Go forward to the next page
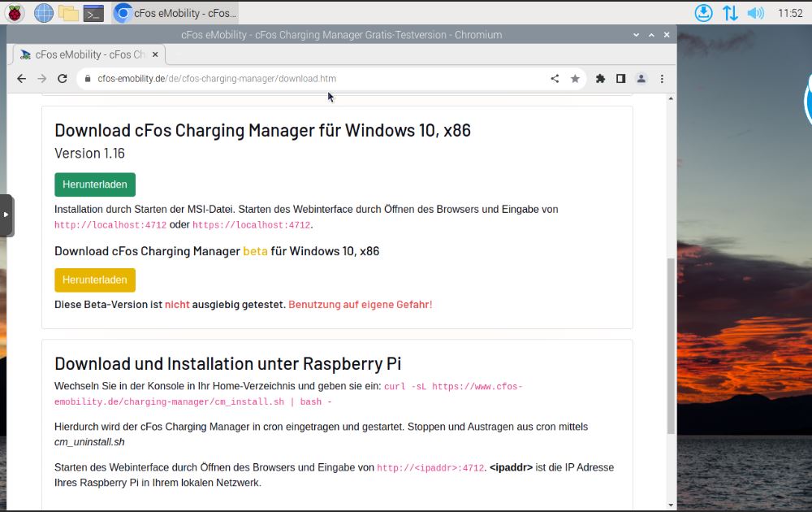The height and width of the screenshot is (512, 812). (42, 79)
